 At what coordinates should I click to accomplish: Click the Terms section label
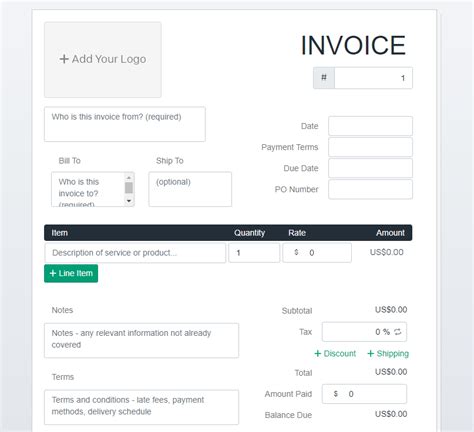[x=63, y=377]
